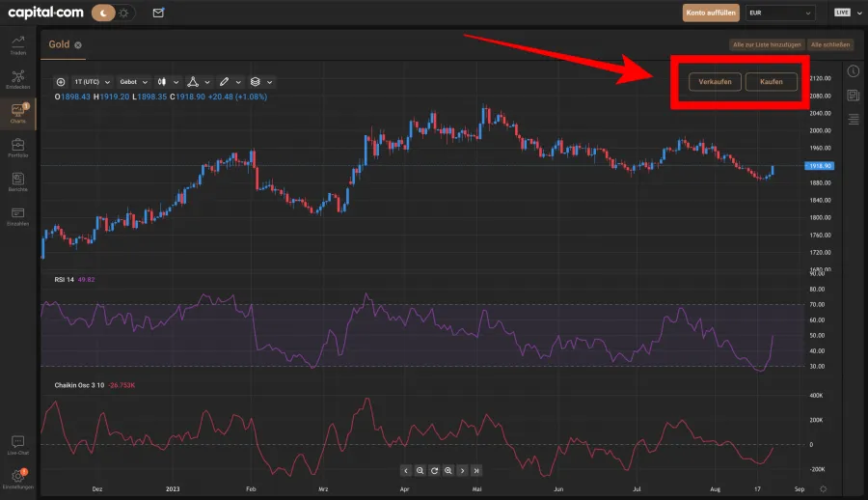Open the Entdecken sidebar icon
This screenshot has height=500, width=868.
pos(17,79)
